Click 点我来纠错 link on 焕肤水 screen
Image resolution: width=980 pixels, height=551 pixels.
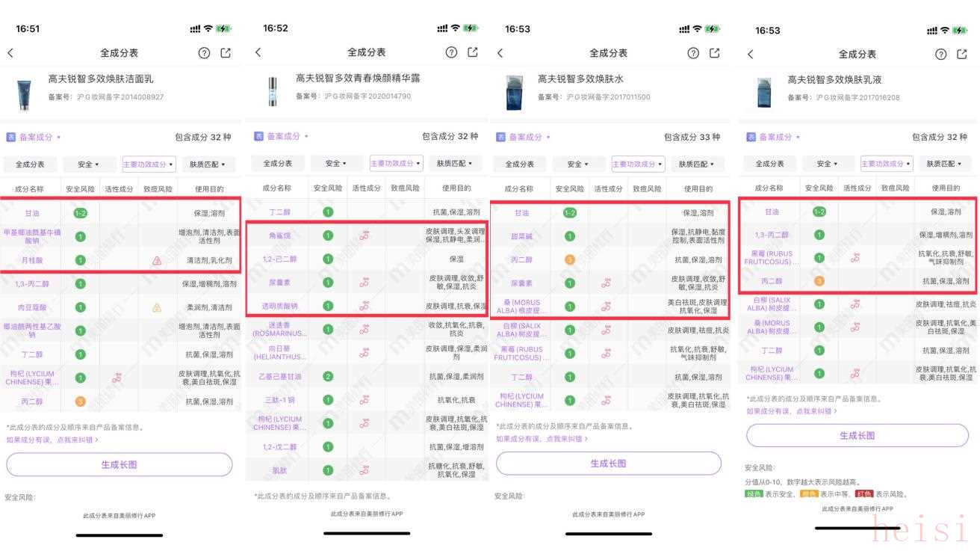click(560, 439)
